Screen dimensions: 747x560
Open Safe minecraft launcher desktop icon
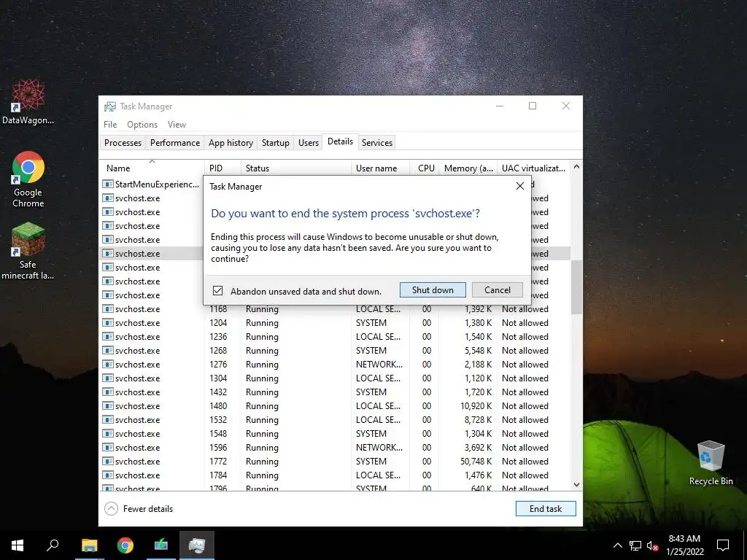28,251
